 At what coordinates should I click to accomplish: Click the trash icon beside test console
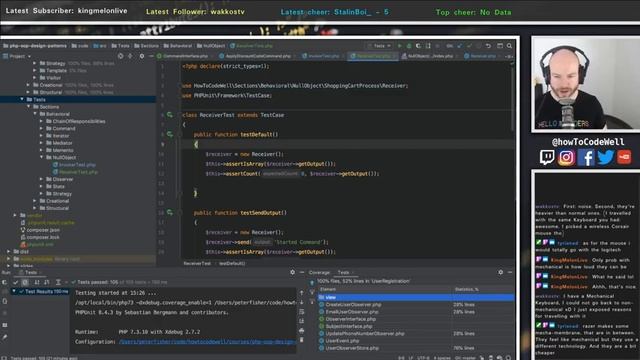302,340
